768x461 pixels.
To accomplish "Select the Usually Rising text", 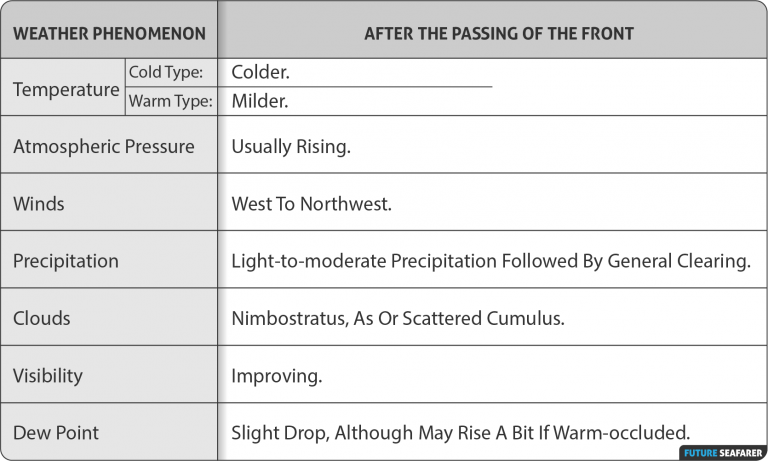I will click(291, 147).
